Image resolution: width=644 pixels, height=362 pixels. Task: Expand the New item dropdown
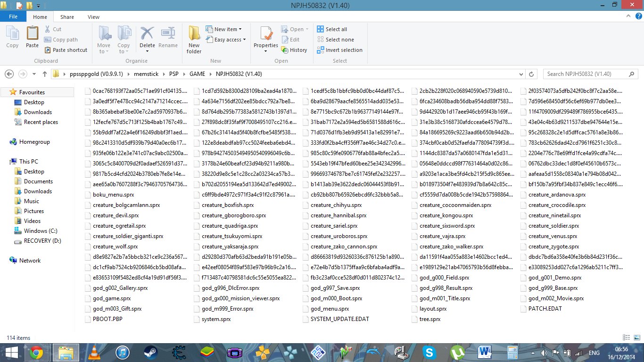[x=224, y=29]
